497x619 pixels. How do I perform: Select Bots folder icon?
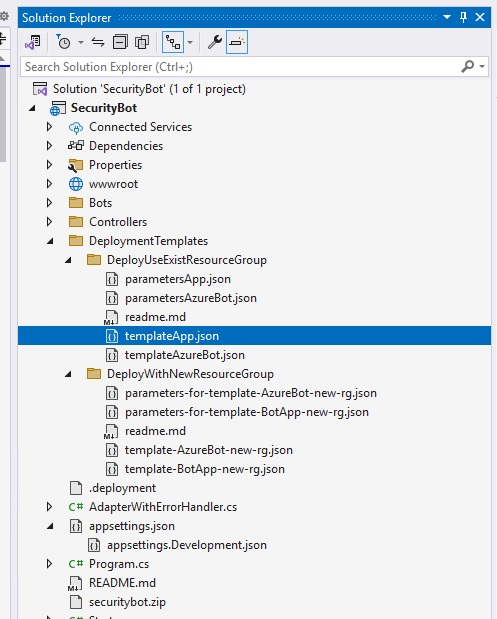76,203
